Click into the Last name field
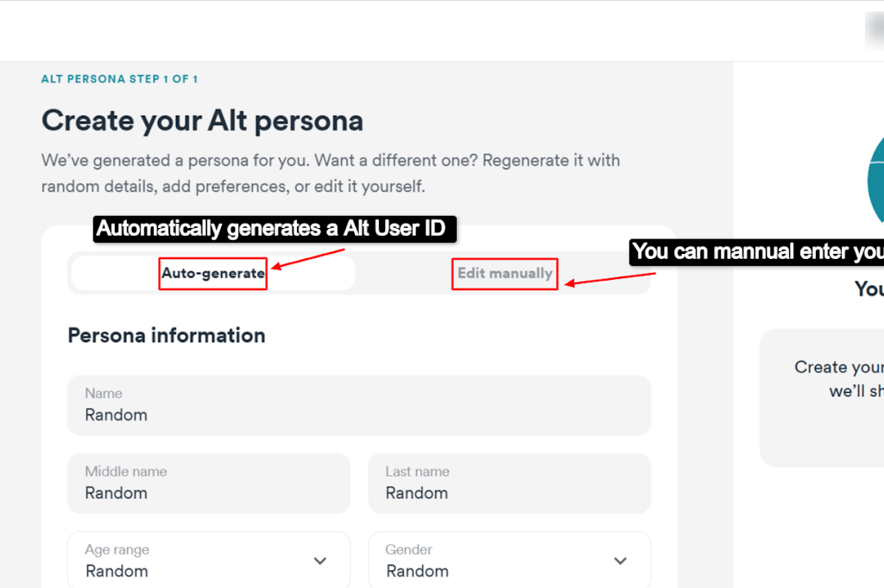 pos(509,484)
